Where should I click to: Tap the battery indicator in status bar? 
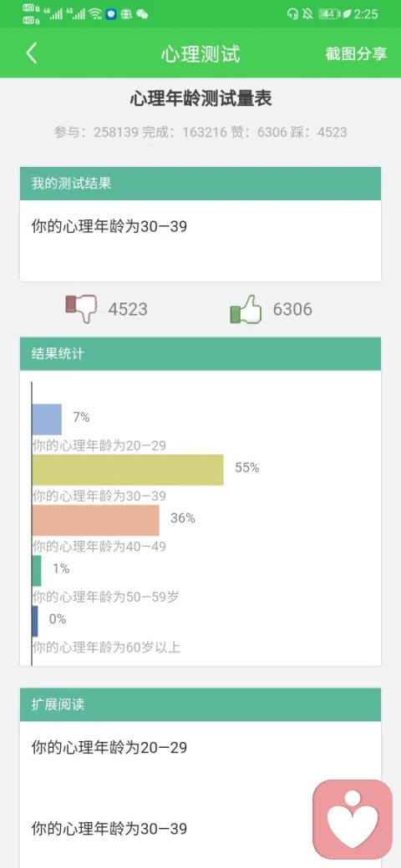coord(329,14)
